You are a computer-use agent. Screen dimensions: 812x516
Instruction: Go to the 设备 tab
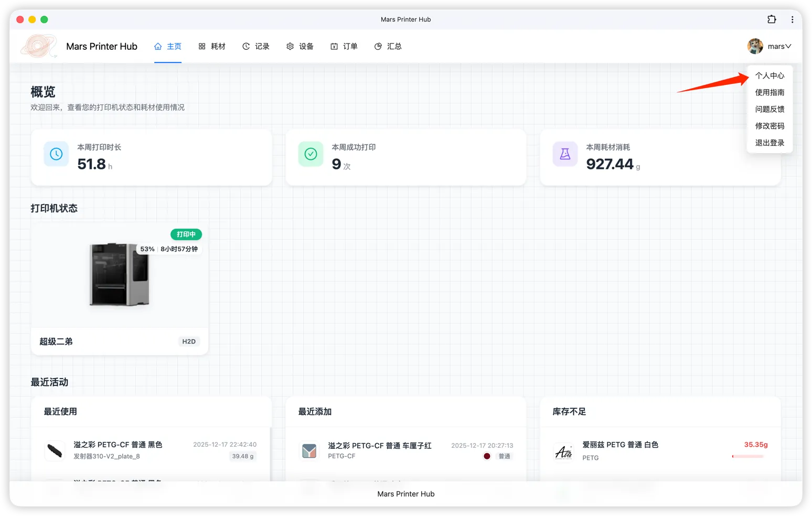(x=300, y=46)
